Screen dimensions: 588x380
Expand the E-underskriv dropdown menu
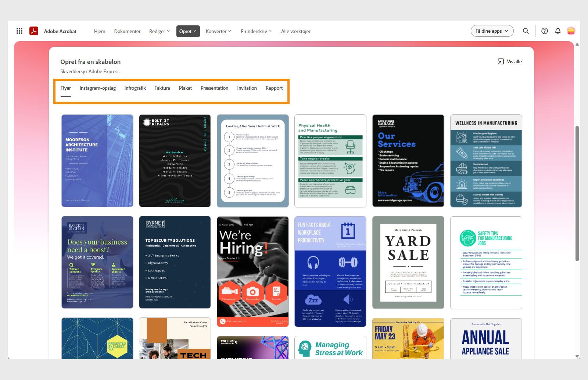point(256,31)
